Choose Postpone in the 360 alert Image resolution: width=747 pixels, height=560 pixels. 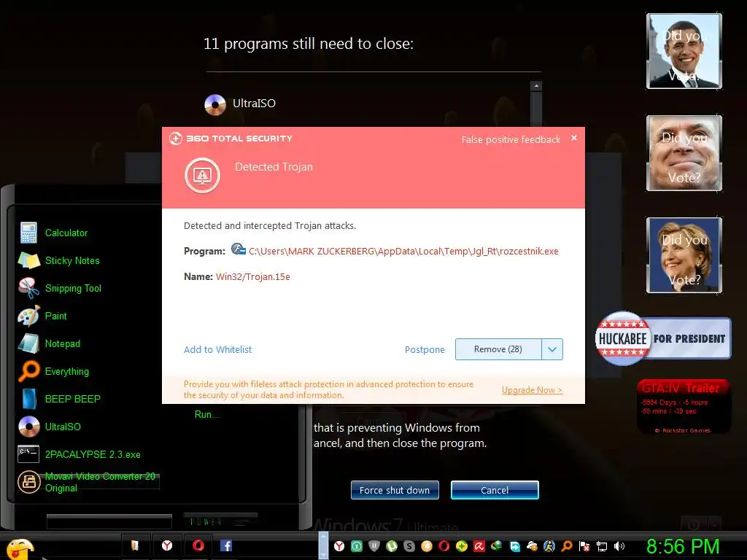pos(425,349)
